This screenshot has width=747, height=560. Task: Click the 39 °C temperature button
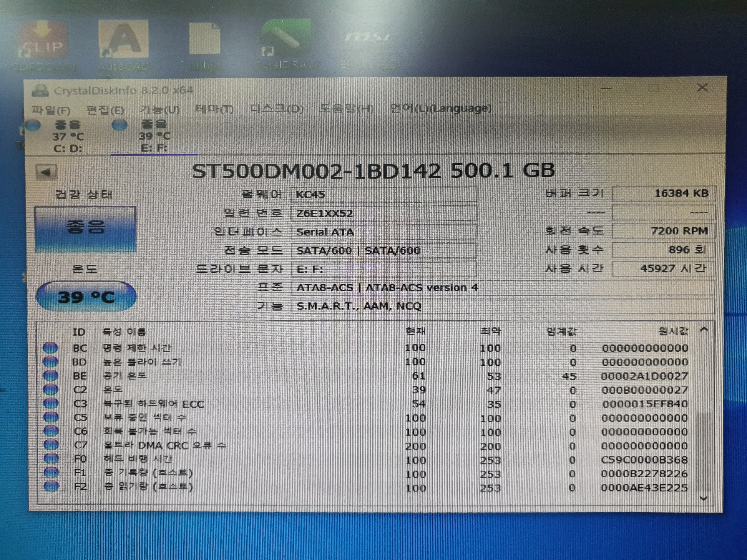click(86, 296)
